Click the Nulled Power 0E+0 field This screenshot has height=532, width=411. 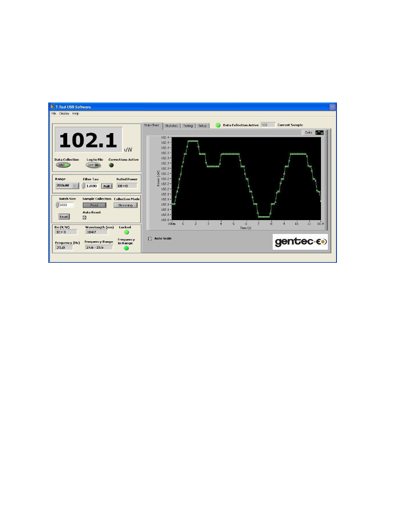point(127,186)
